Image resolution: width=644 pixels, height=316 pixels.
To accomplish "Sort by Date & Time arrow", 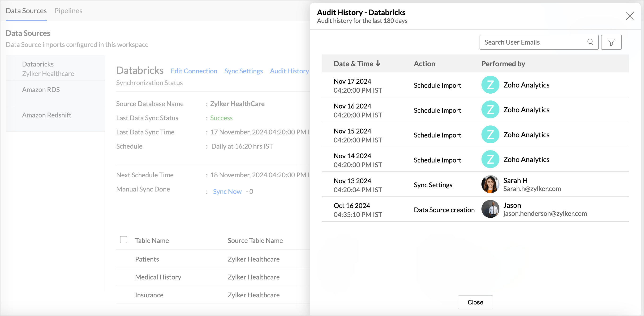I will coord(378,64).
